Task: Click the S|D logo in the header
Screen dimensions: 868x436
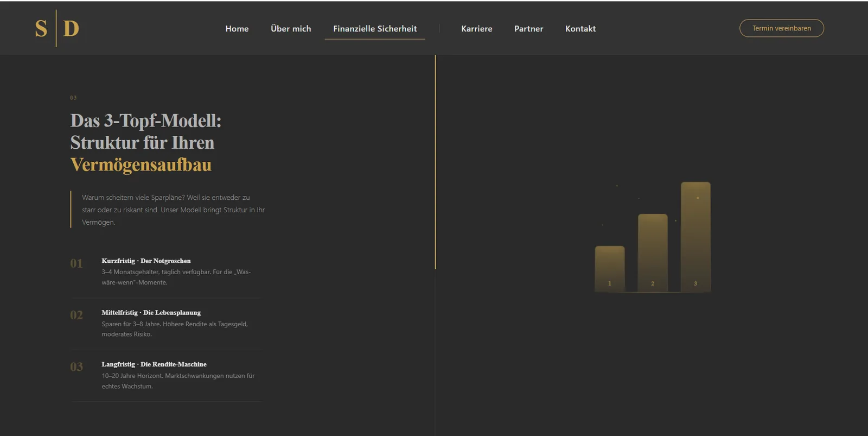Action: point(57,28)
